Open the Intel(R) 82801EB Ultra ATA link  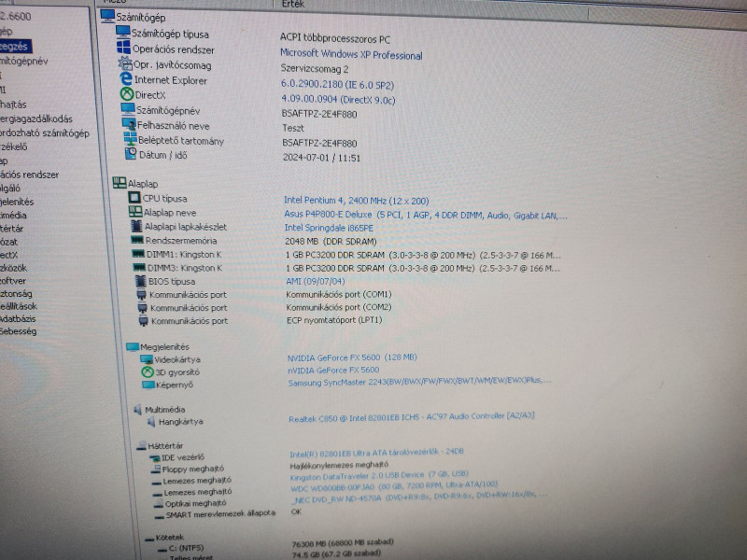point(376,453)
